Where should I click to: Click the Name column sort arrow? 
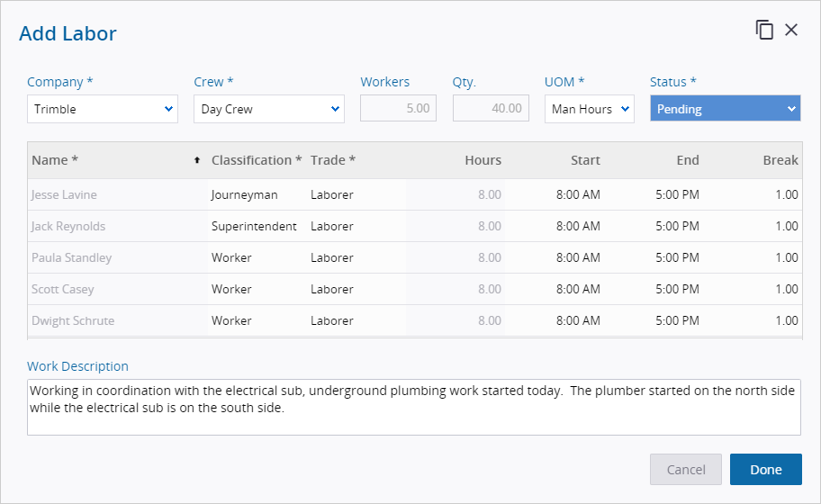197,160
